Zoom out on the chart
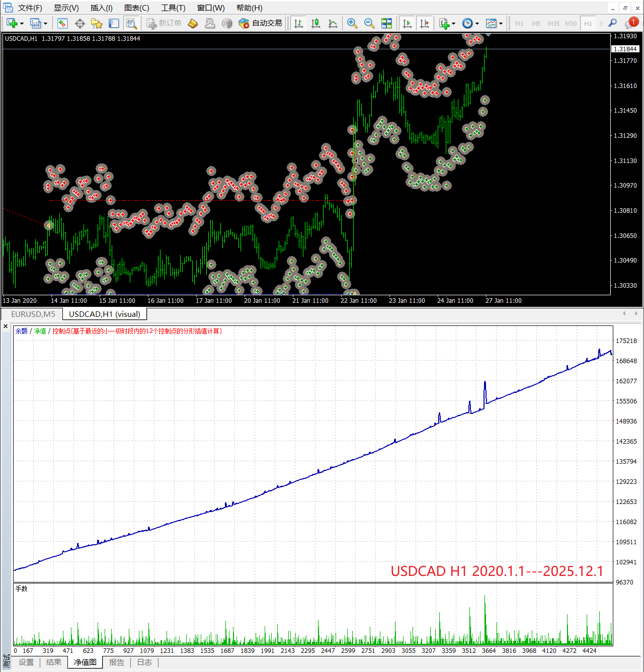The width and height of the screenshot is (644, 672). (369, 23)
